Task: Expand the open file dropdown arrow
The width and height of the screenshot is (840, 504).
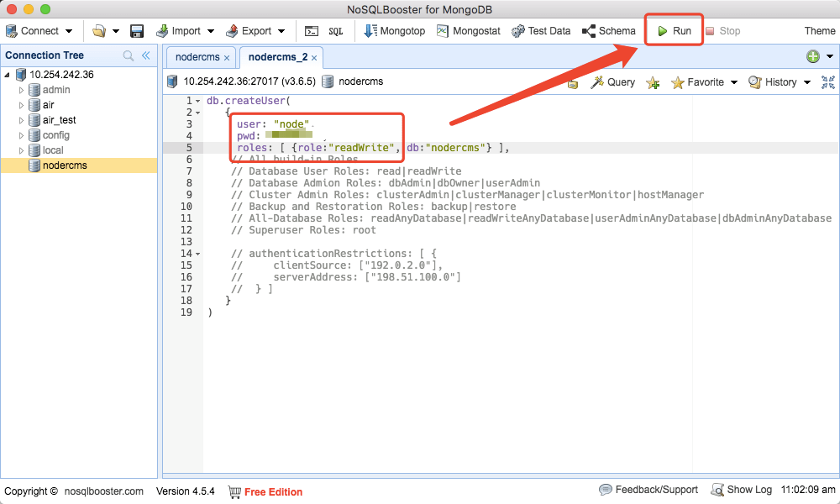Action: click(x=116, y=31)
